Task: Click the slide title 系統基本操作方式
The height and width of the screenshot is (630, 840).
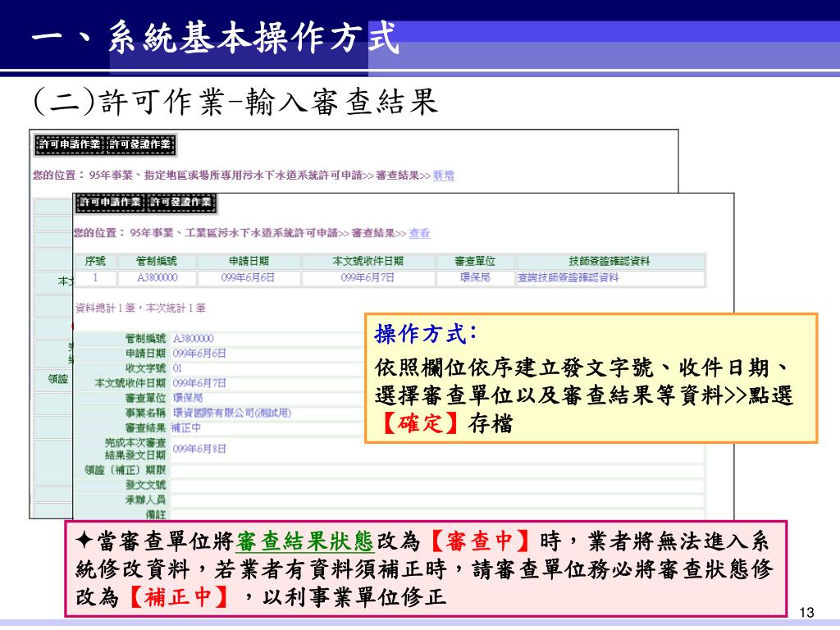Action: [253, 37]
